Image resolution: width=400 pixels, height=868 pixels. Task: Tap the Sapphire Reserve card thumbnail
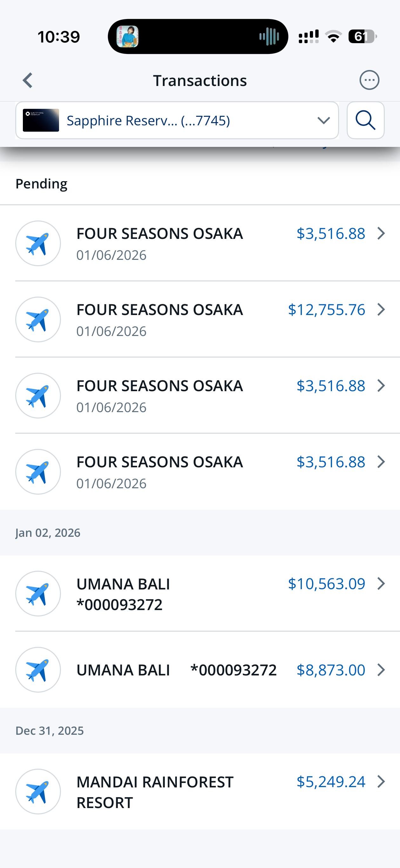click(x=41, y=120)
